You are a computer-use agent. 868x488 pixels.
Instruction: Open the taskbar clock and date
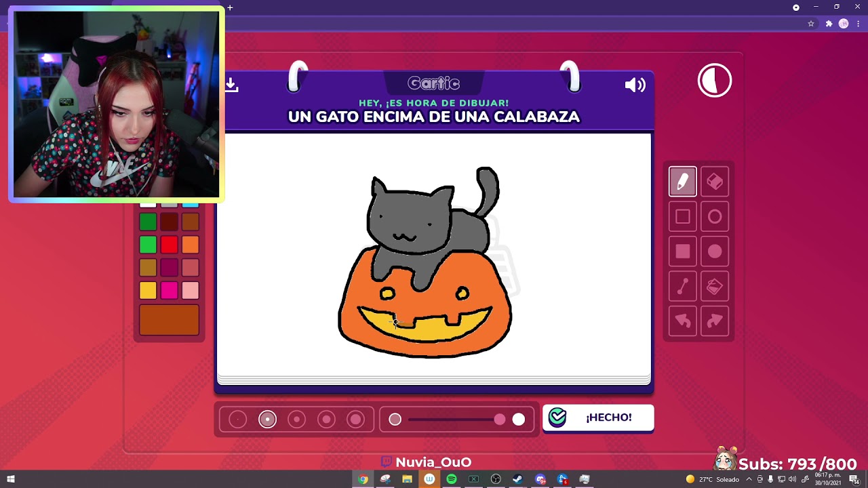[829, 479]
